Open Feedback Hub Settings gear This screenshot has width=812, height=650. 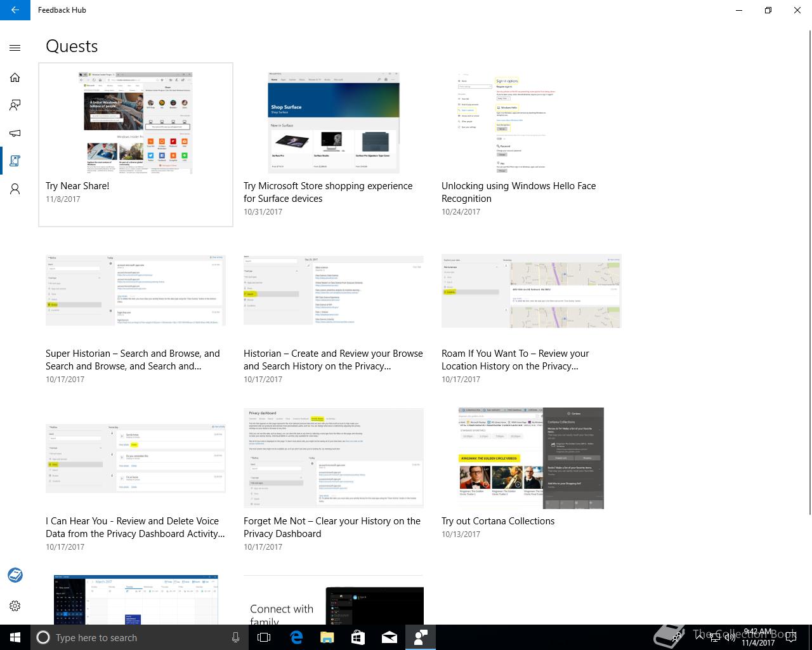pos(15,606)
